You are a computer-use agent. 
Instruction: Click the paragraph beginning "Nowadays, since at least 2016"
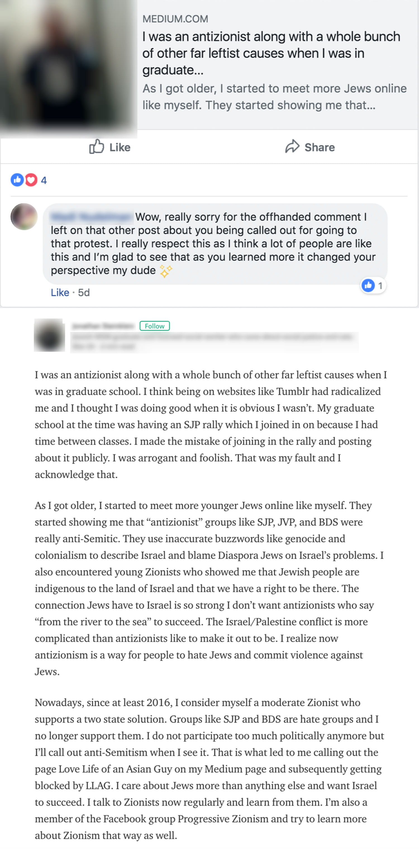click(209, 769)
